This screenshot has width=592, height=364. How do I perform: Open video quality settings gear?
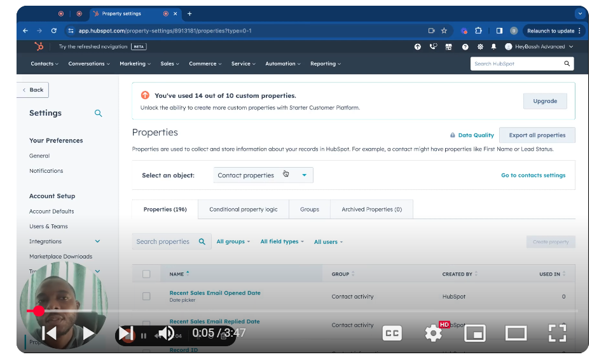click(x=434, y=334)
